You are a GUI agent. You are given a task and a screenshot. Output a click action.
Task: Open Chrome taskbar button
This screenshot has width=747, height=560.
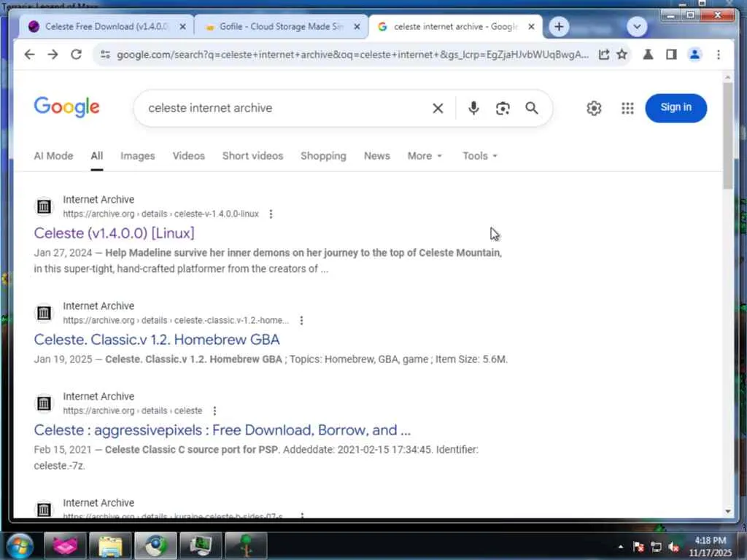155,545
